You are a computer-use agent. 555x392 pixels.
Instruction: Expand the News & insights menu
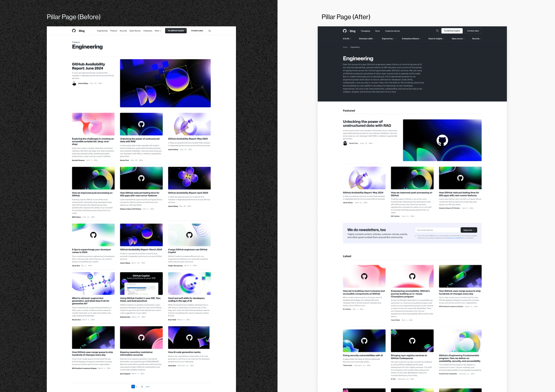click(436, 39)
